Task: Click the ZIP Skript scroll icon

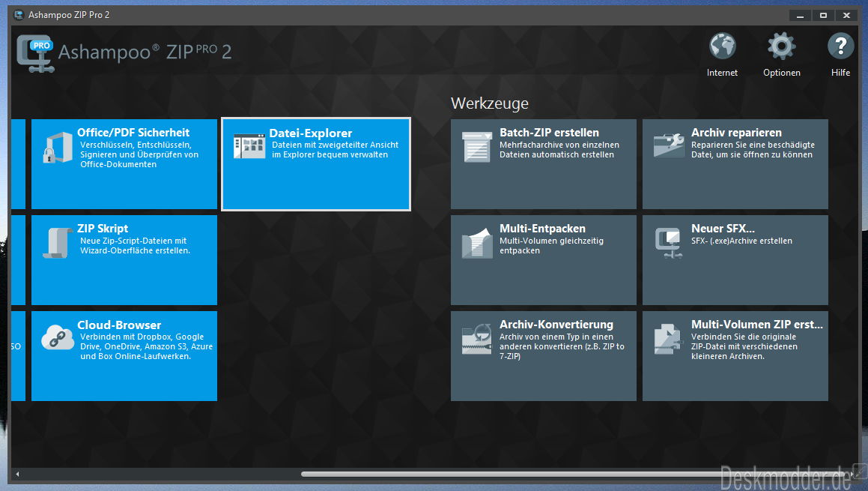Action: [x=58, y=243]
